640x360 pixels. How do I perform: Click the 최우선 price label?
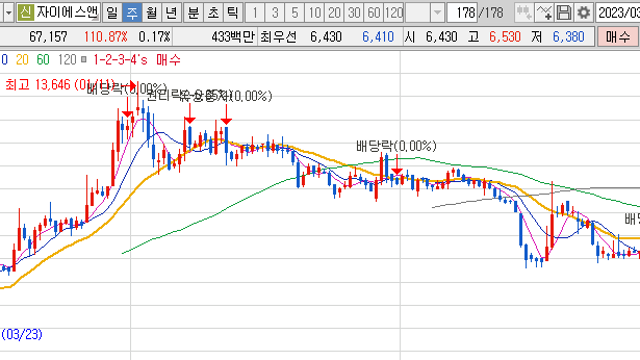click(278, 37)
